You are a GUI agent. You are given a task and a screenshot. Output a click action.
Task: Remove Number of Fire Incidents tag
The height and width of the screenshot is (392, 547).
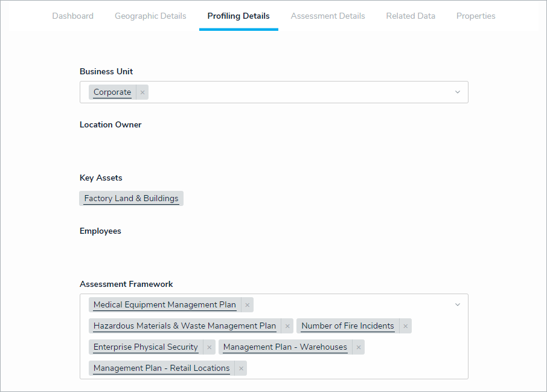pos(405,326)
